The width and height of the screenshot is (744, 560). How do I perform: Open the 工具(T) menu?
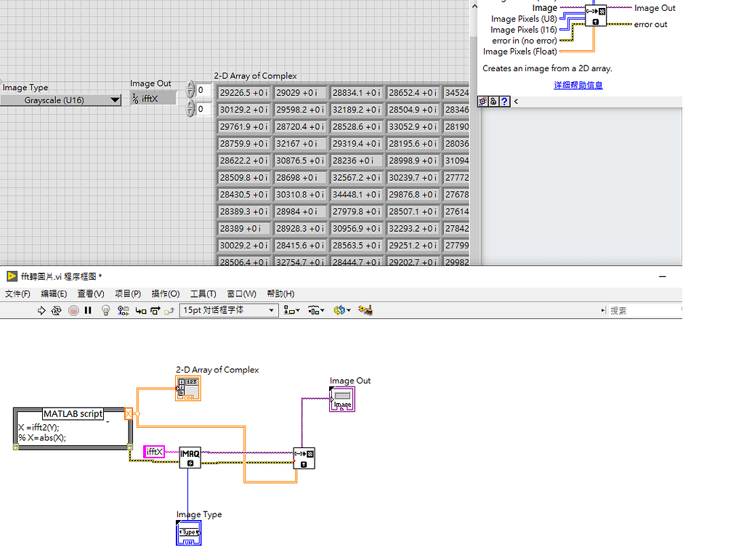(203, 294)
